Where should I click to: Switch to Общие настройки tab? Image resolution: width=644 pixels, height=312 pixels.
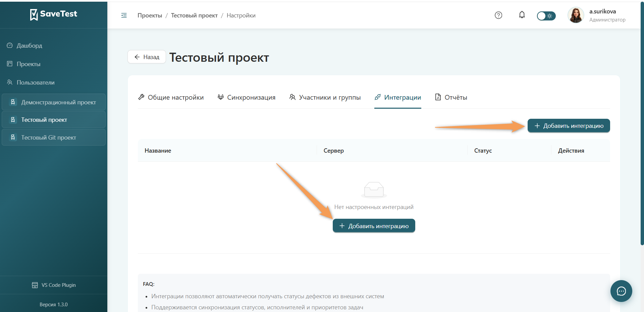[171, 97]
